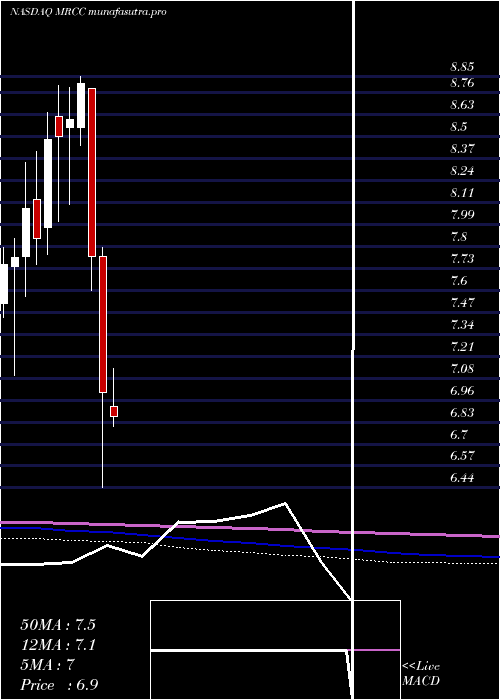Click the white candle peaking near 8.76
Viewport: 500px width, 700px height.
(81, 106)
